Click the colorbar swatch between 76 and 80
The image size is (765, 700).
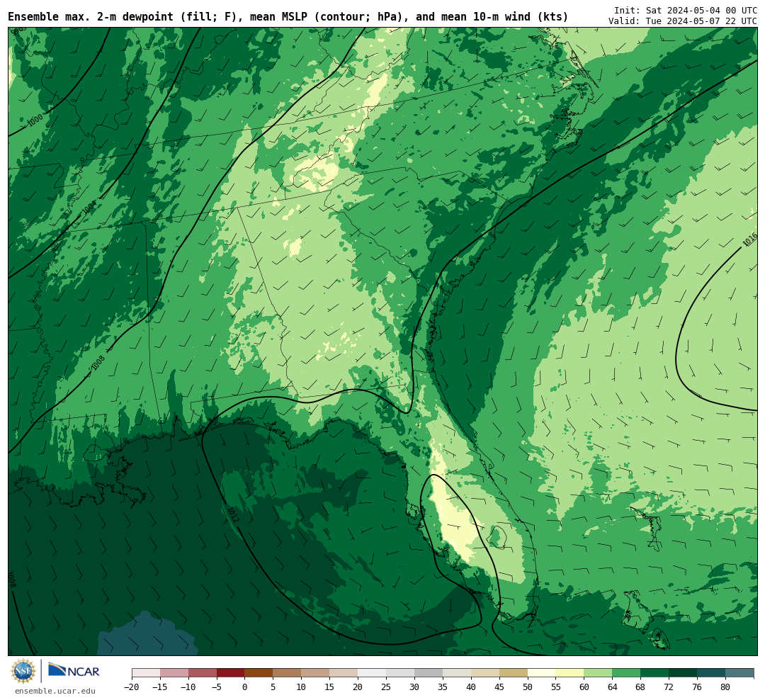(711, 673)
